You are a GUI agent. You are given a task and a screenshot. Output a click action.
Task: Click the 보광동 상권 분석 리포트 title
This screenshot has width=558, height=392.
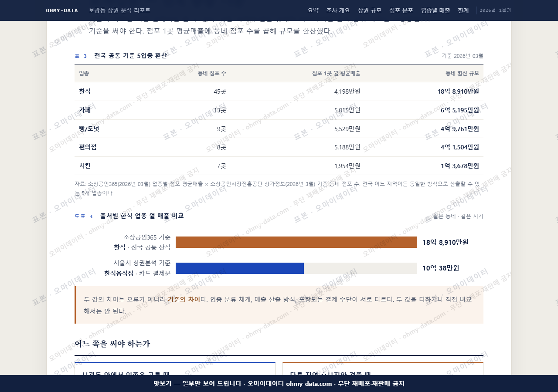(119, 10)
